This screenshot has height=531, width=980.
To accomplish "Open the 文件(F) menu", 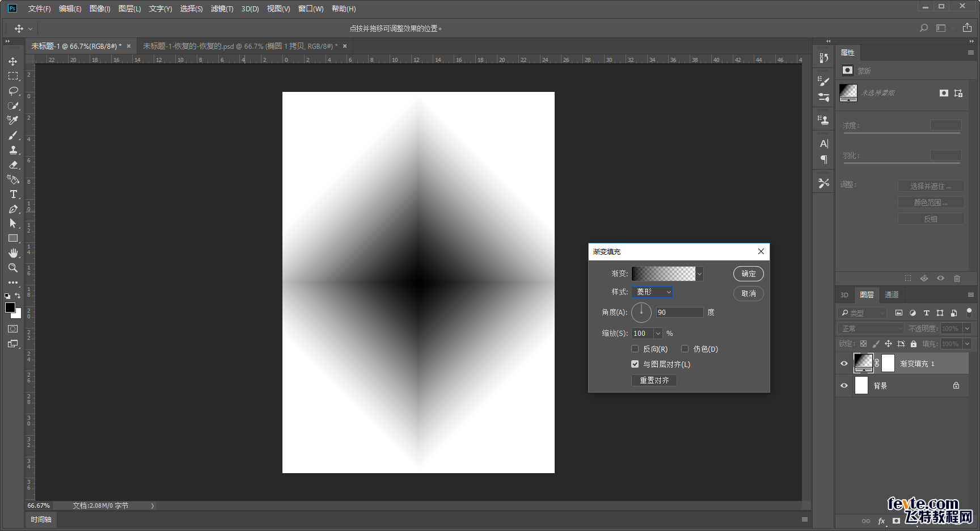I will (x=39, y=9).
